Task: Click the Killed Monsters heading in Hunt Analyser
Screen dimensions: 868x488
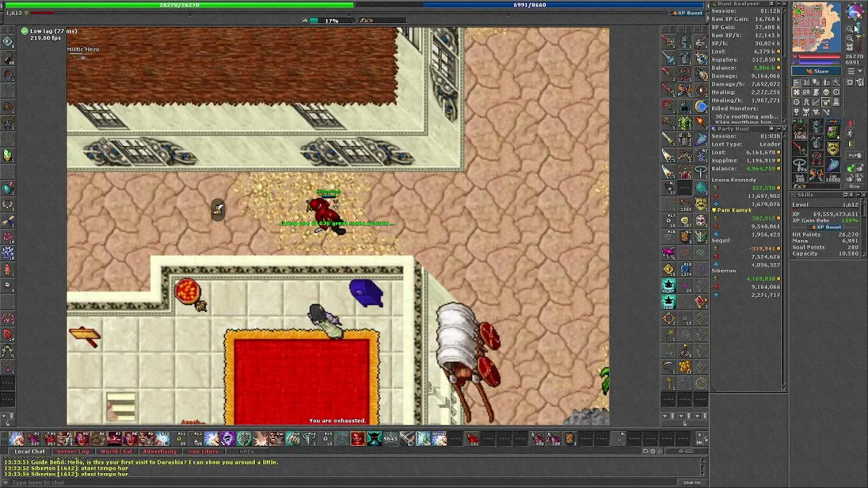Action: pos(734,108)
